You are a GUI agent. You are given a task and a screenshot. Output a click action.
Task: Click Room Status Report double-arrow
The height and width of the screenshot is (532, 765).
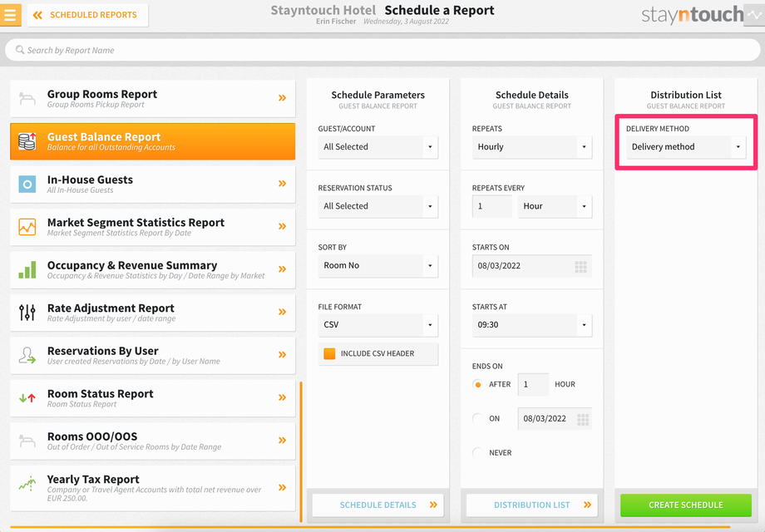pyautogui.click(x=283, y=397)
